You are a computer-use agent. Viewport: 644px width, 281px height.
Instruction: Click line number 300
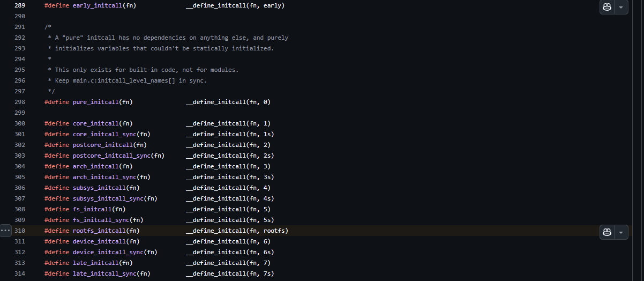(20, 123)
